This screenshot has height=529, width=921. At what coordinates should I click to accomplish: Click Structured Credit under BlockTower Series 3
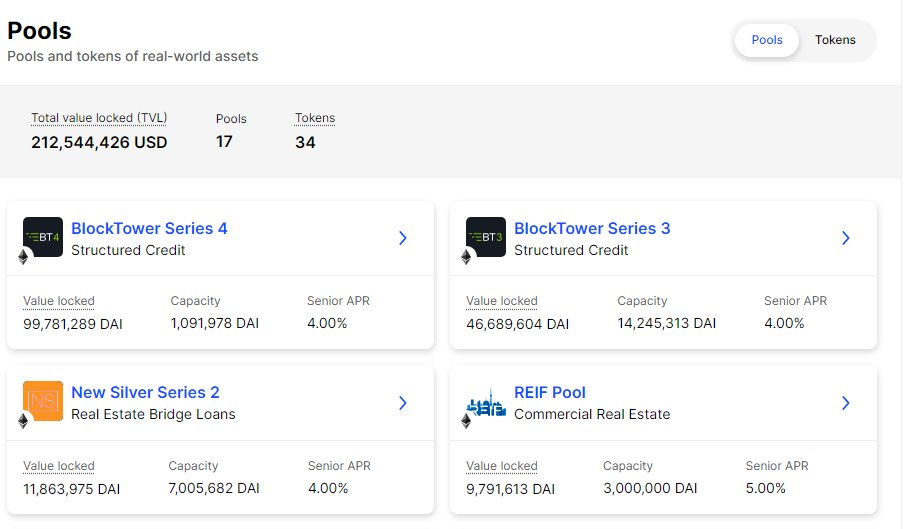pos(571,250)
